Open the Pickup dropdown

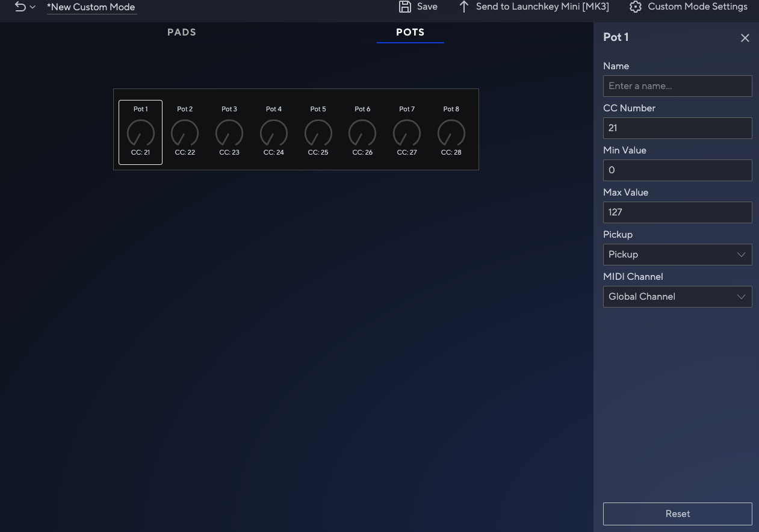tap(677, 254)
